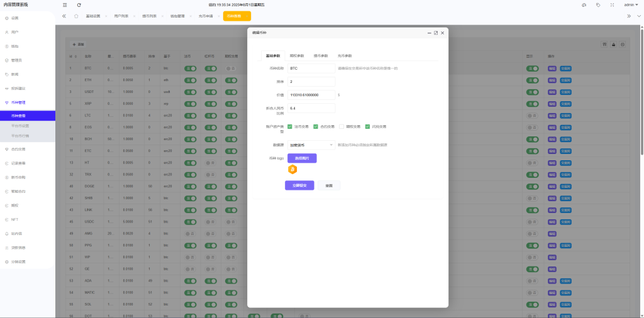
Task: Open the tab operations chevron dropdown
Action: pyautogui.click(x=638, y=16)
